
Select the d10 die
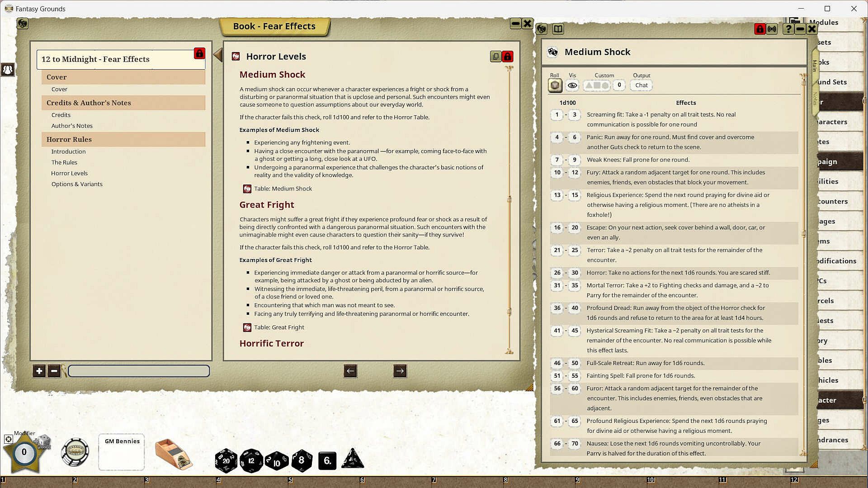[x=277, y=461]
